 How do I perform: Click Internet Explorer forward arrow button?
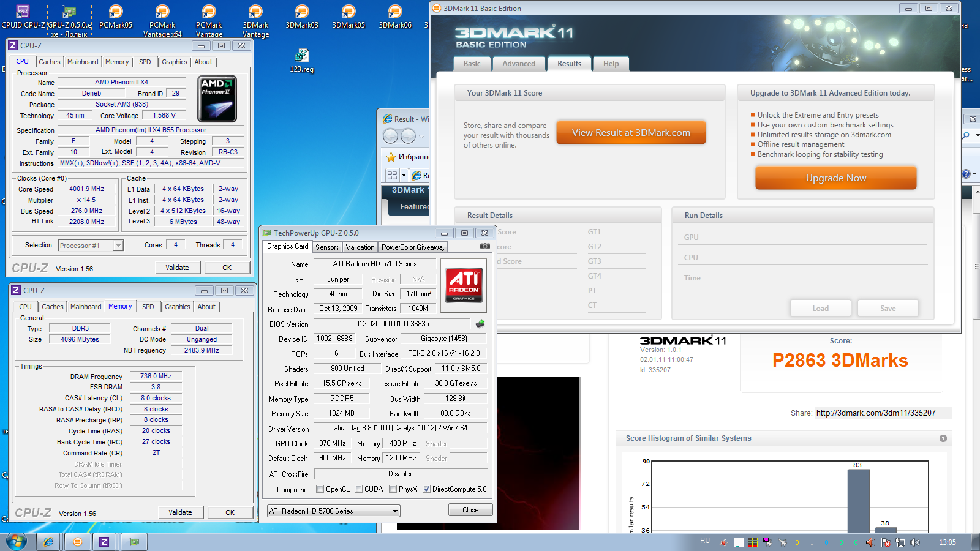tap(408, 136)
